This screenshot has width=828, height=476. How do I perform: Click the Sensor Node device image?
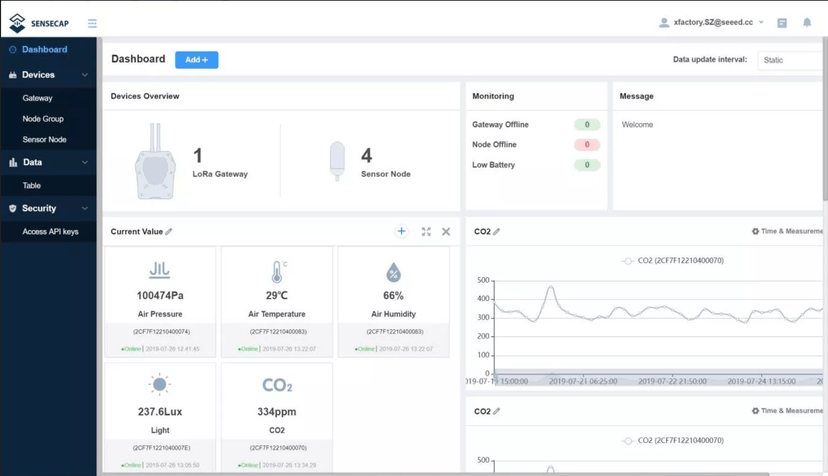[x=337, y=161]
